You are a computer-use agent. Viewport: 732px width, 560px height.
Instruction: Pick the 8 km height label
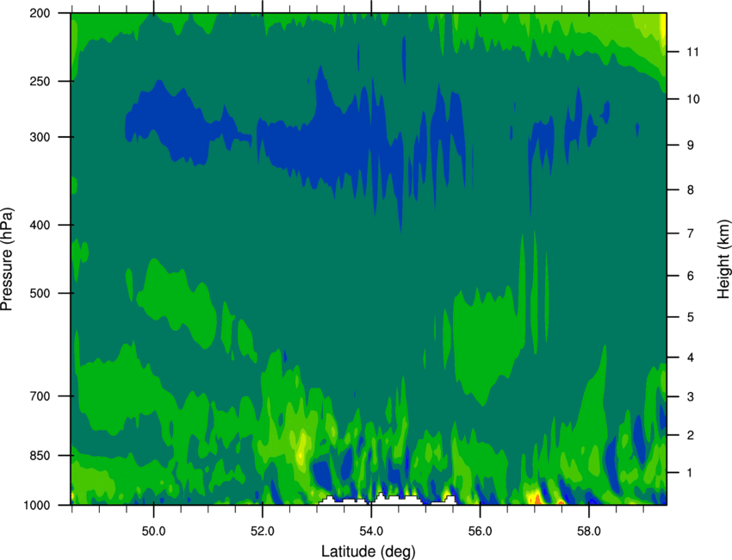691,190
